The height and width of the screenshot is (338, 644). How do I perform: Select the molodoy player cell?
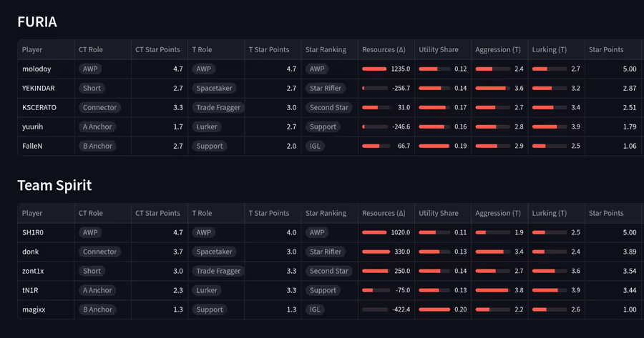[x=36, y=69]
